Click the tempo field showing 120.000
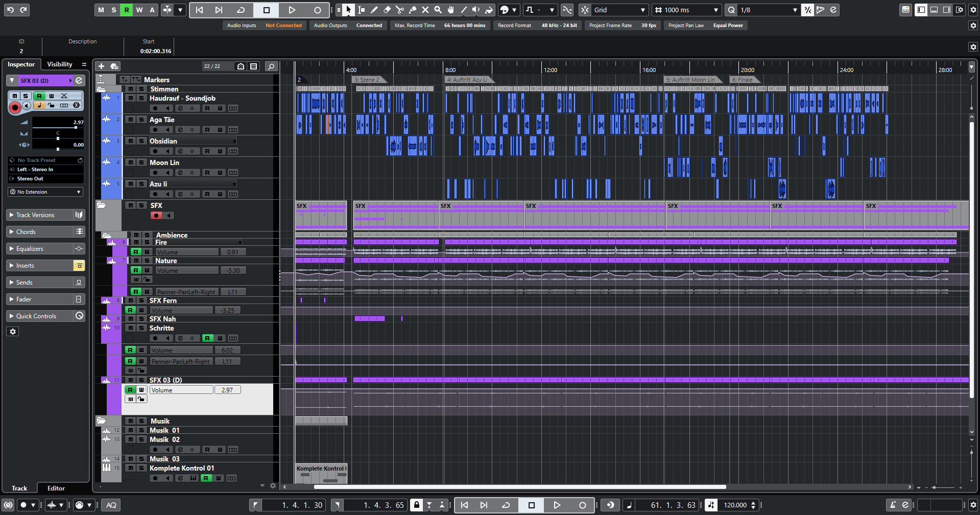Viewport: 980px width, 515px height. click(x=735, y=505)
